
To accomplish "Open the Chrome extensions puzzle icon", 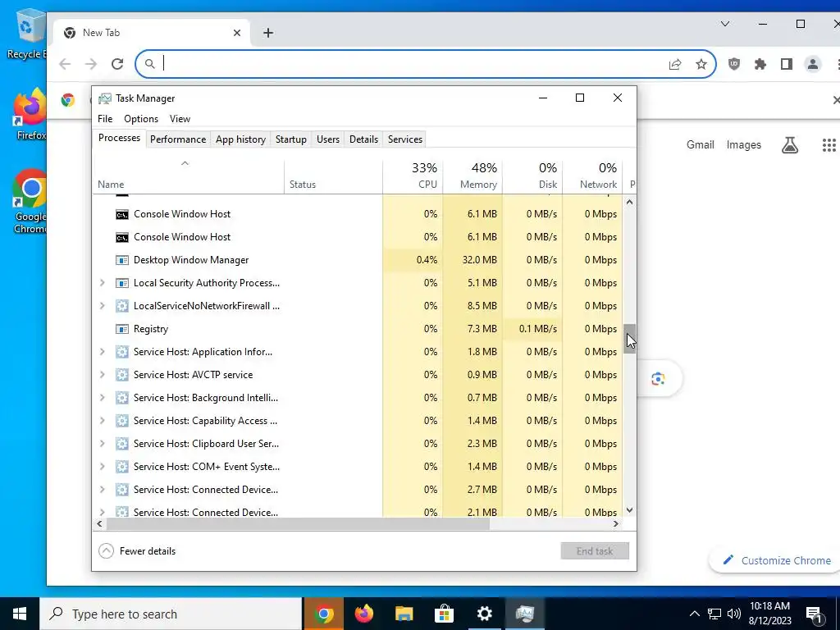I will tap(760, 64).
